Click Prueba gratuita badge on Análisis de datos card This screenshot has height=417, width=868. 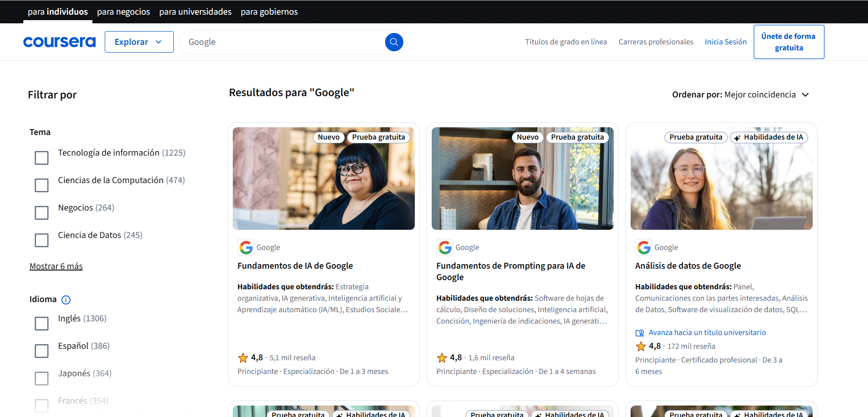click(x=696, y=137)
